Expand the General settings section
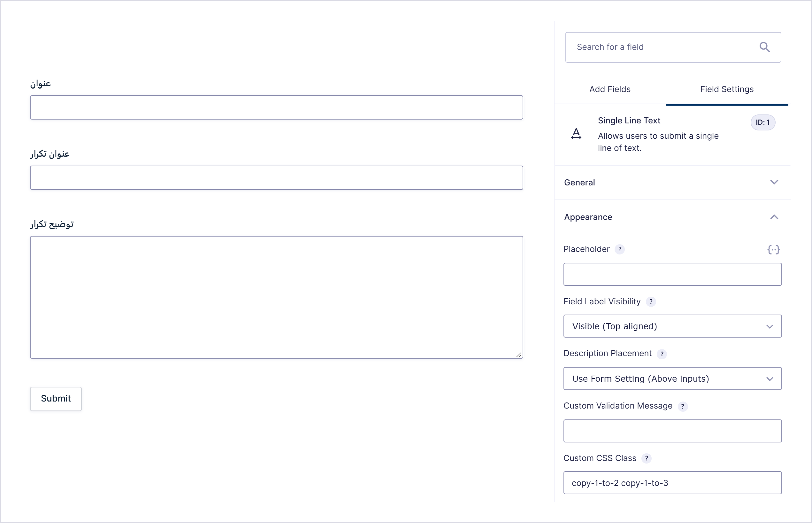Screen dimensions: 812x523 pyautogui.click(x=672, y=182)
